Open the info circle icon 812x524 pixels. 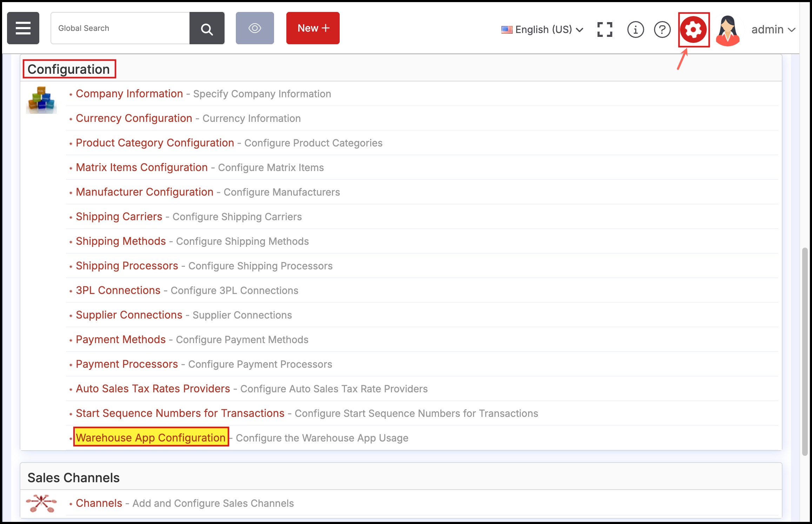pos(635,30)
